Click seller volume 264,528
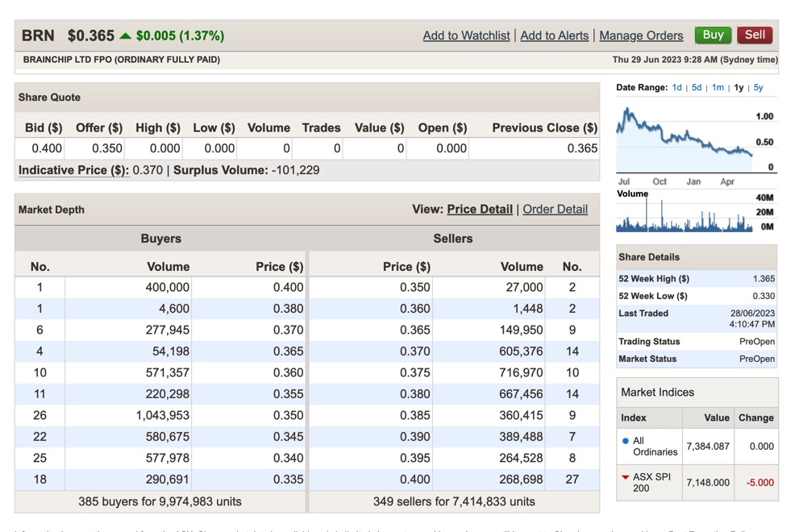This screenshot has width=795, height=532. (x=521, y=458)
